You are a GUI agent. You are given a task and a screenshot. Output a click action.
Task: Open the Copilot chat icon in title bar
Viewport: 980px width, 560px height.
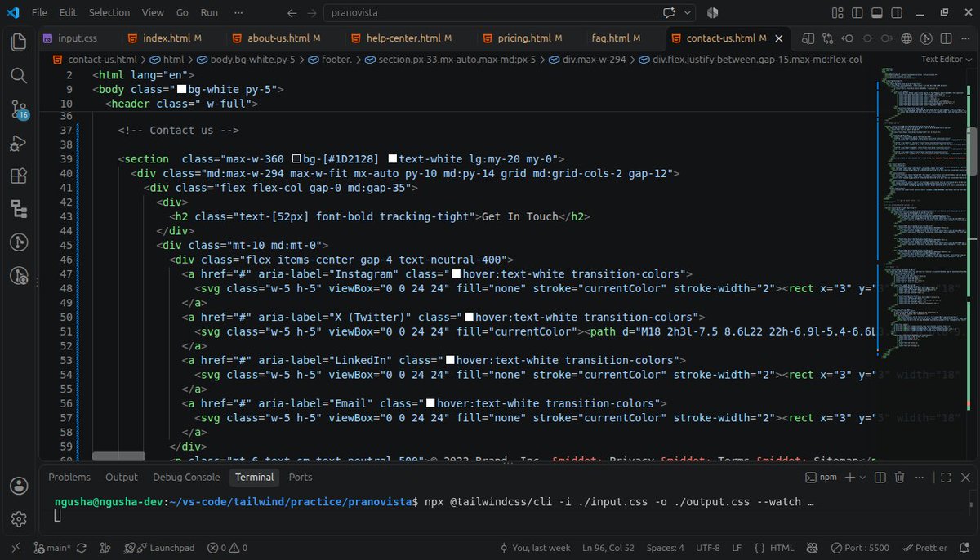coord(670,13)
